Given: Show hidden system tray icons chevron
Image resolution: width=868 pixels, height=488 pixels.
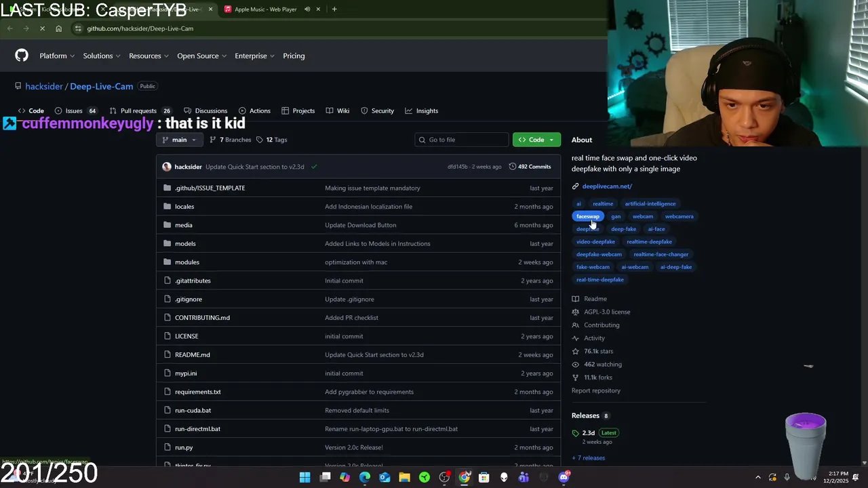Looking at the screenshot, I should (x=758, y=478).
